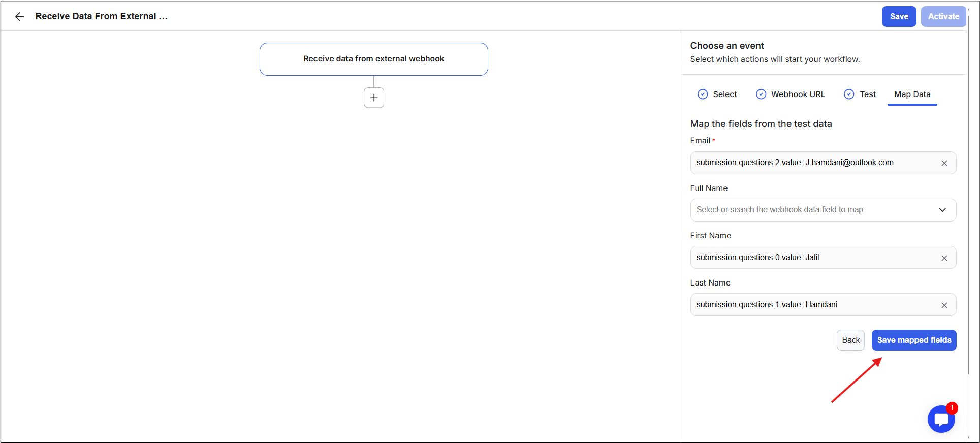Click the Select step checkmark icon
Screen dimensions: 980x443
point(703,94)
